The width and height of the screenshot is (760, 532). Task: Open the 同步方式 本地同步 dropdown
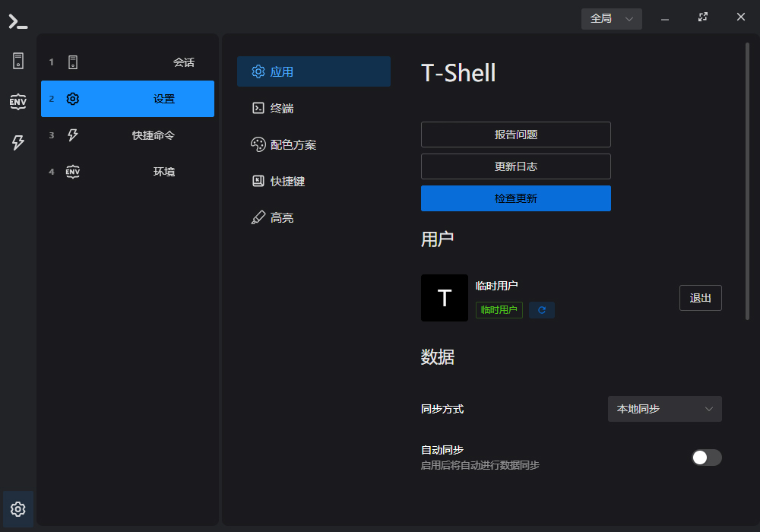point(664,409)
